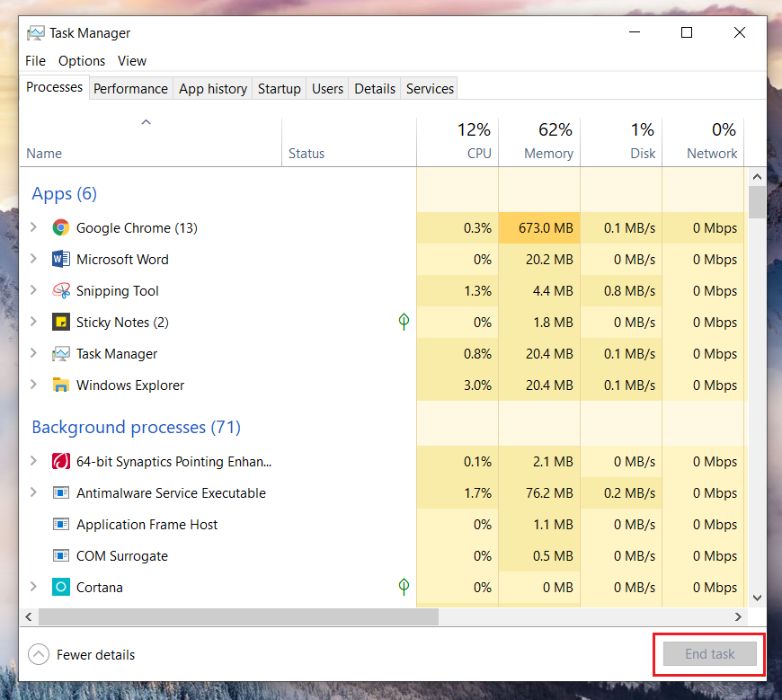The width and height of the screenshot is (782, 700).
Task: Select the Windows Explorer process name
Action: (130, 385)
